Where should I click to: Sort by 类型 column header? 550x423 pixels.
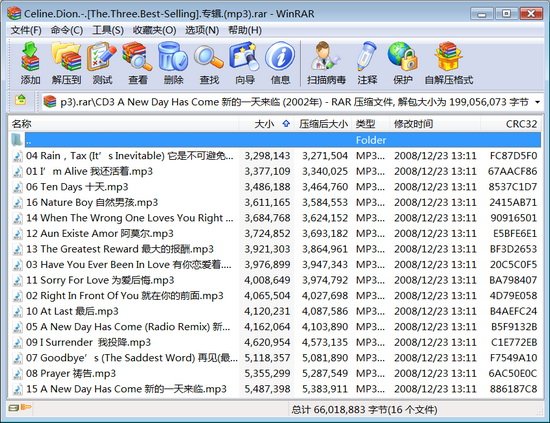pyautogui.click(x=370, y=124)
